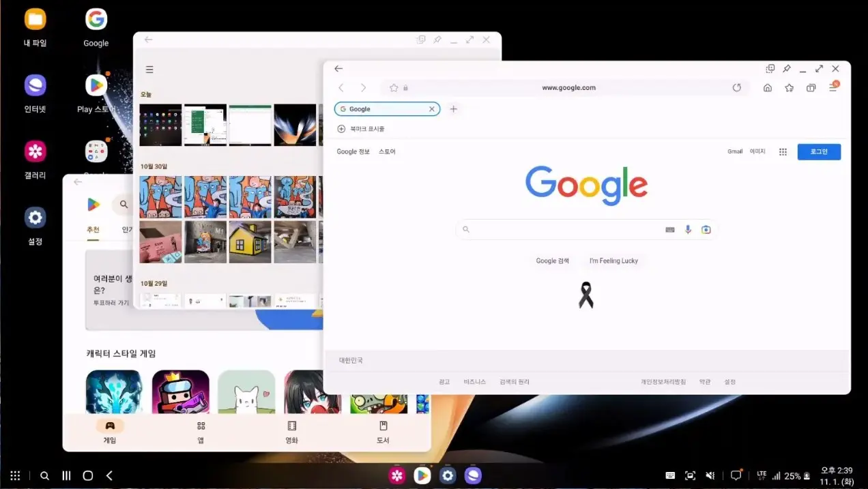Open the first blue character game icon
The height and width of the screenshot is (489, 868).
pyautogui.click(x=114, y=392)
